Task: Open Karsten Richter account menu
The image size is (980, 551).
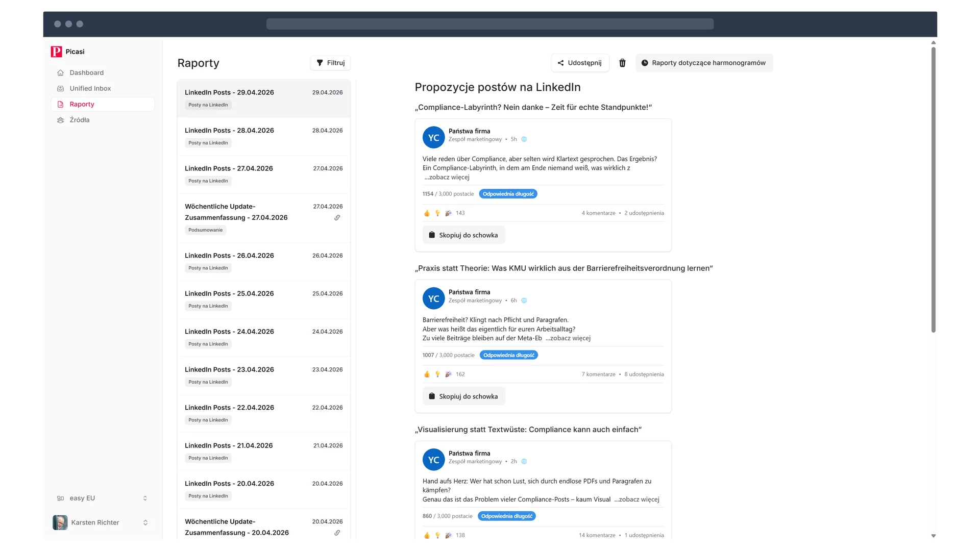Action: pyautogui.click(x=103, y=522)
